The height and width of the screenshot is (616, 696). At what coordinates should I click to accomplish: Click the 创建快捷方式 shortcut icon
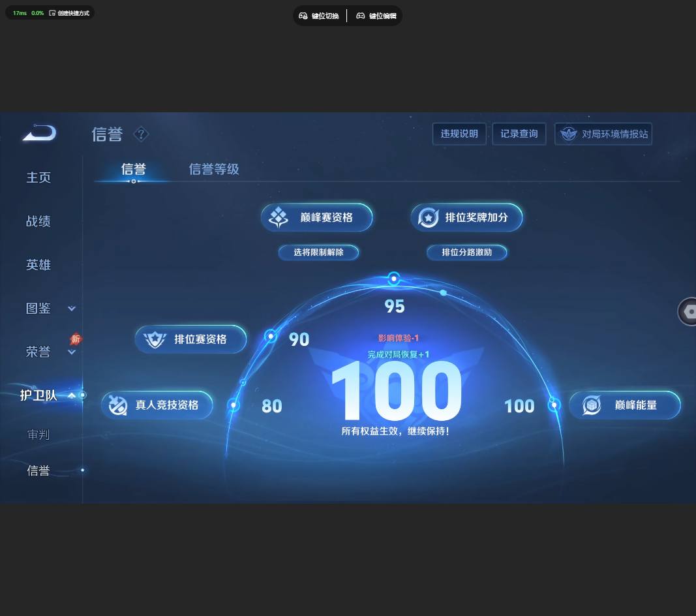tap(52, 13)
